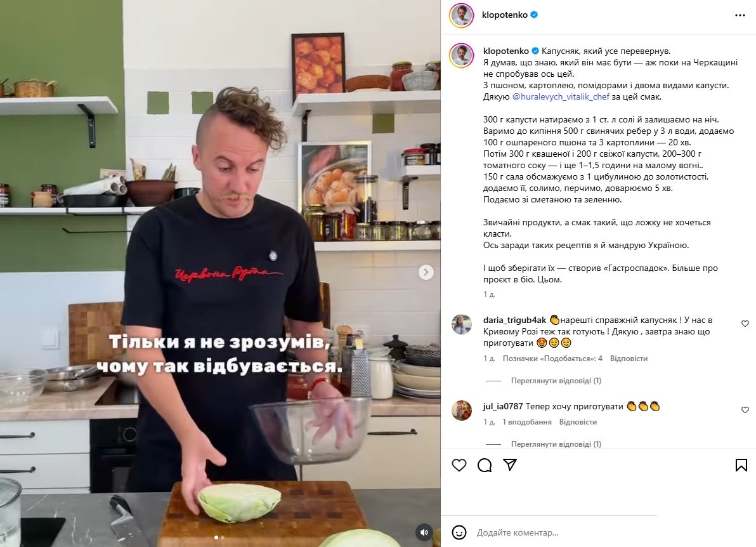Open the three-dots more options menu
The height and width of the screenshot is (547, 756).
point(740,15)
